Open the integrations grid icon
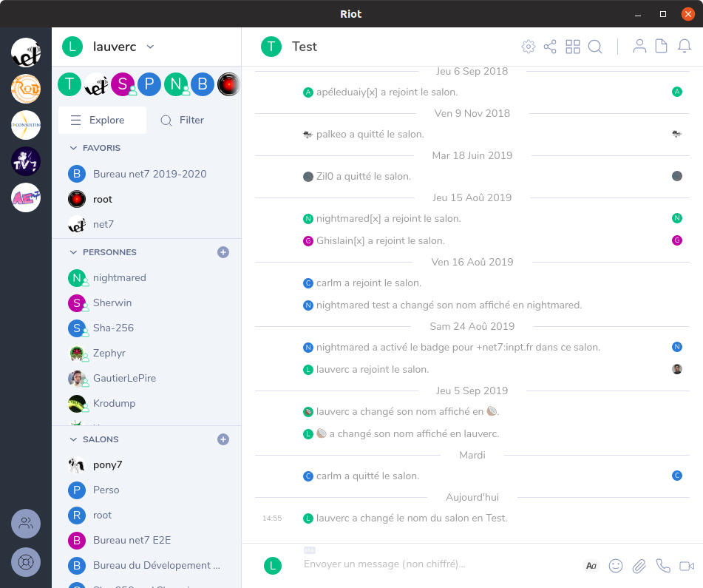The width and height of the screenshot is (703, 588). [x=573, y=47]
